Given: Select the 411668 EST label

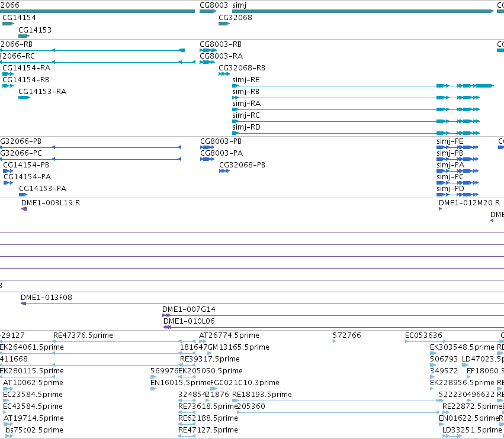Looking at the screenshot, I should [x=14, y=359].
